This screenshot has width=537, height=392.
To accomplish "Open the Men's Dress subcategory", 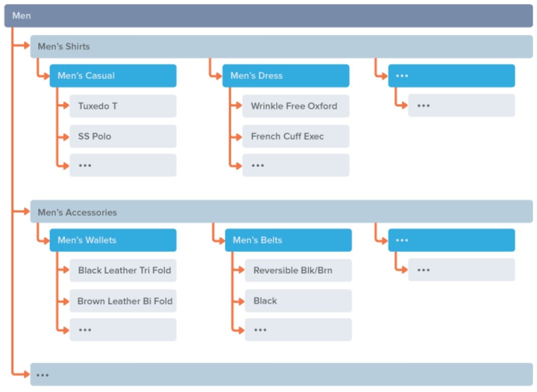I will point(286,76).
